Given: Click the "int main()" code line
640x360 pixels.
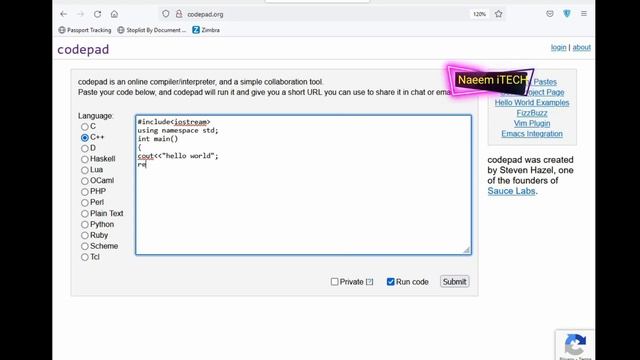Looking at the screenshot, I should (158, 139).
